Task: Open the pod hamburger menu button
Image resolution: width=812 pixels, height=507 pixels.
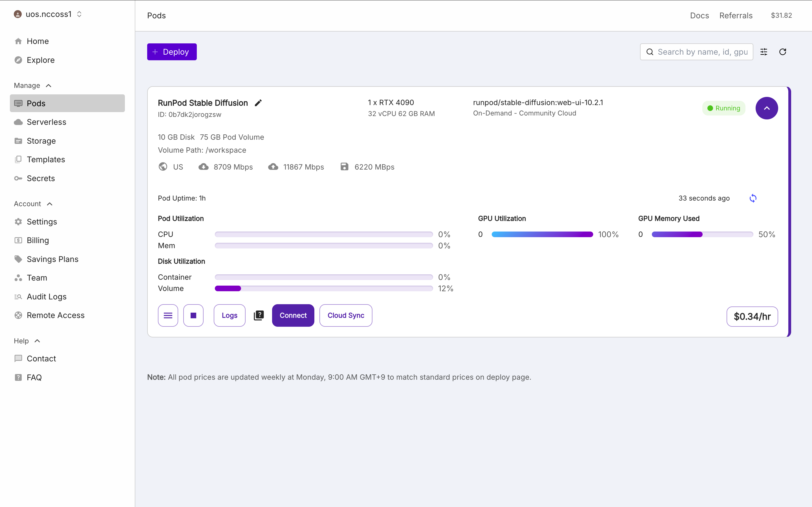Action: [168, 315]
